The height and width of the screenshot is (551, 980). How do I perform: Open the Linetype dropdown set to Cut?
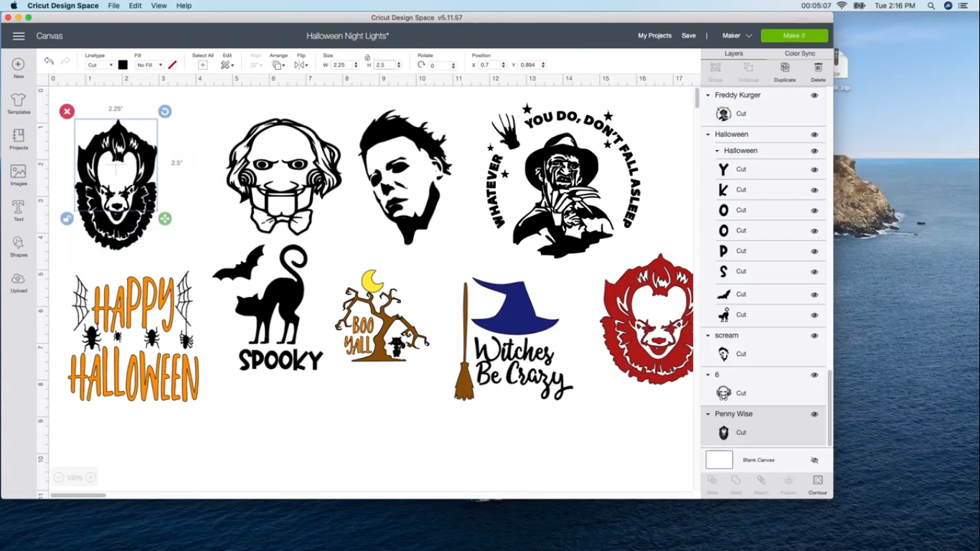[99, 65]
